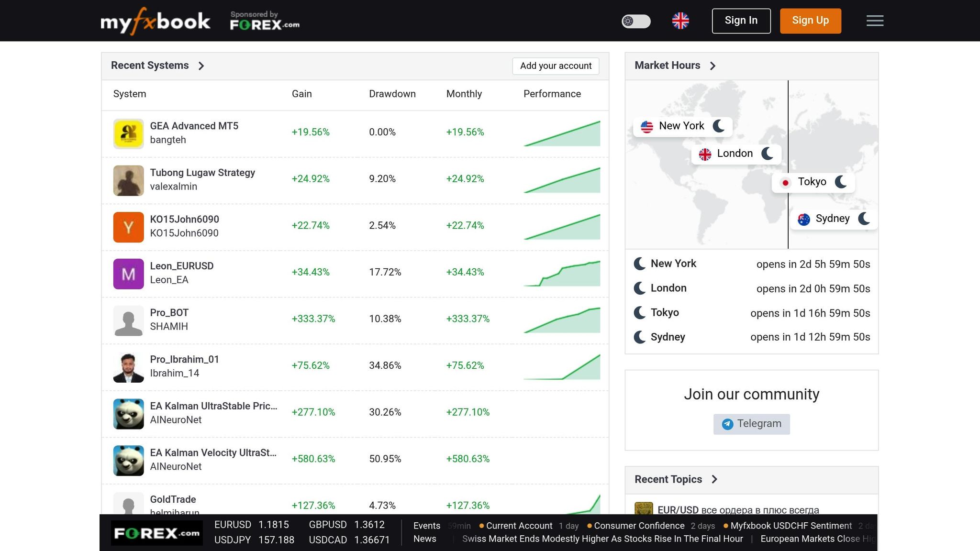The height and width of the screenshot is (551, 980).
Task: Click the Telegram community button
Action: (751, 424)
